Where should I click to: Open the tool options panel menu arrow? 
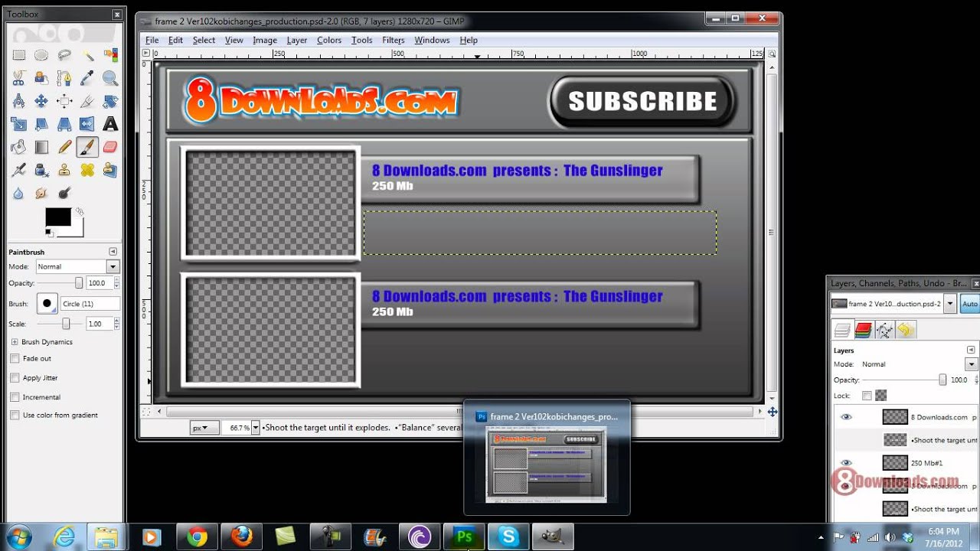(x=113, y=252)
